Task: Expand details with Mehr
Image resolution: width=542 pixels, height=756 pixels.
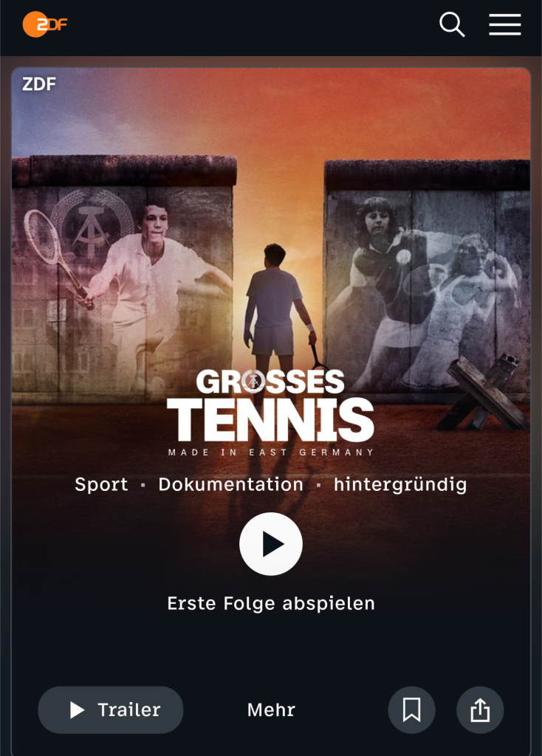Action: point(271,709)
